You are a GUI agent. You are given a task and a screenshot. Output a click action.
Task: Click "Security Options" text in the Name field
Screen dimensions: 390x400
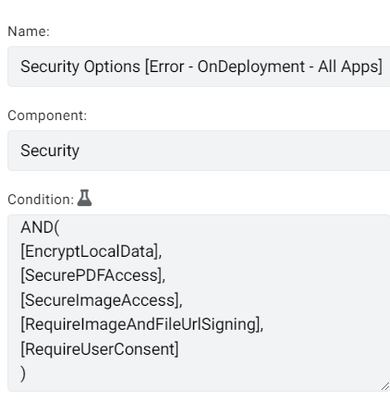click(x=80, y=67)
